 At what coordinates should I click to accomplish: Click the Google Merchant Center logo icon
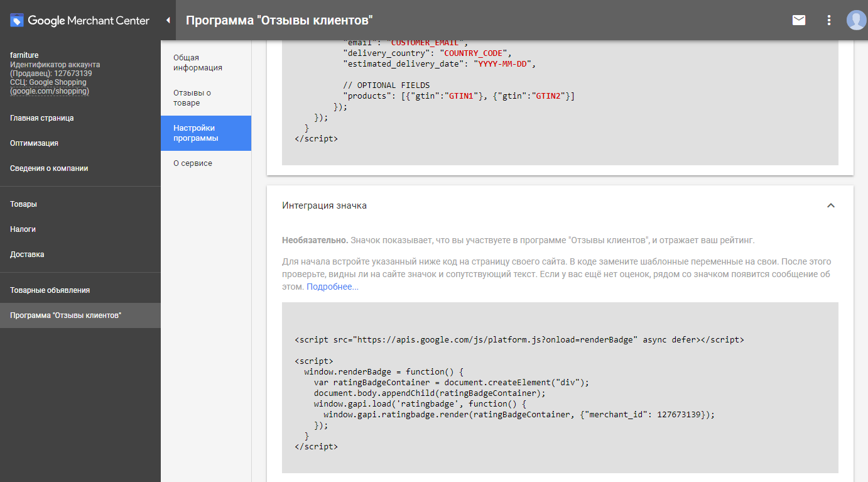16,20
